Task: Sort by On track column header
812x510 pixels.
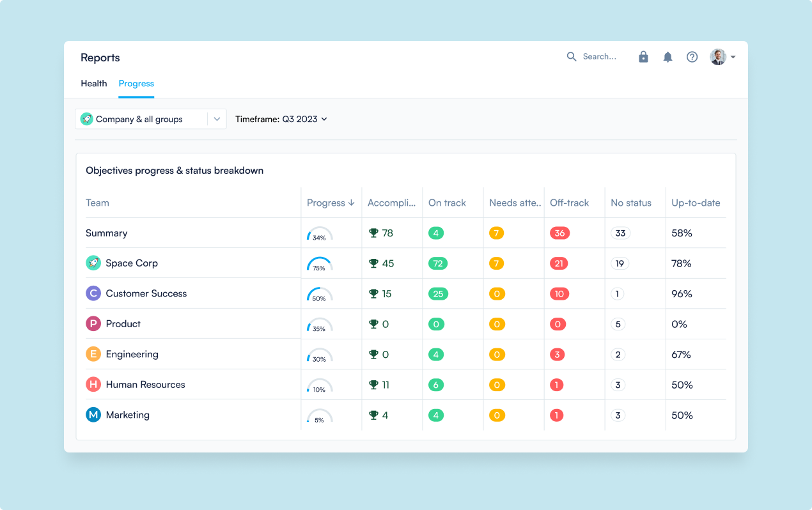Action: pos(447,203)
